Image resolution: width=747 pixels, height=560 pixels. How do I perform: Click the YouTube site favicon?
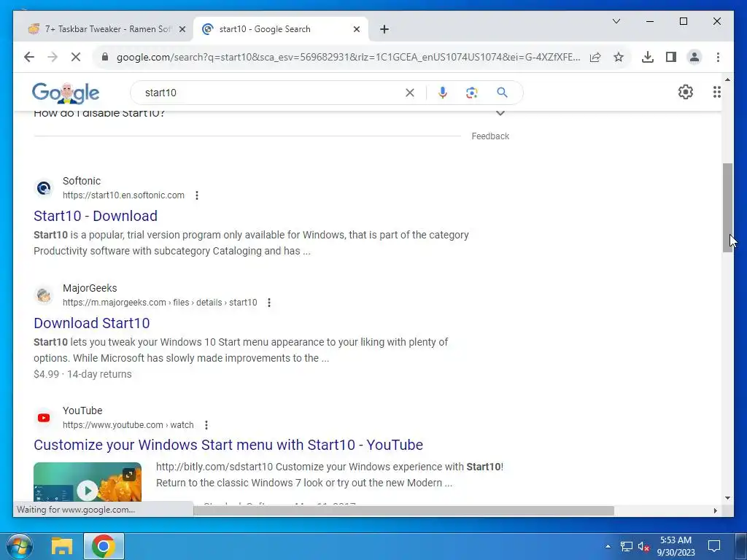[x=44, y=418]
